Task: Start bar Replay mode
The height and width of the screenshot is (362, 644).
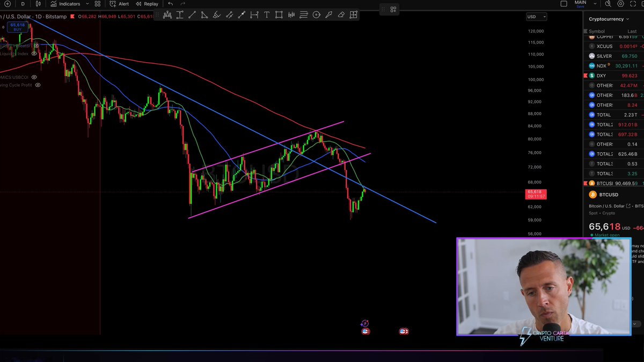Action: (147, 4)
